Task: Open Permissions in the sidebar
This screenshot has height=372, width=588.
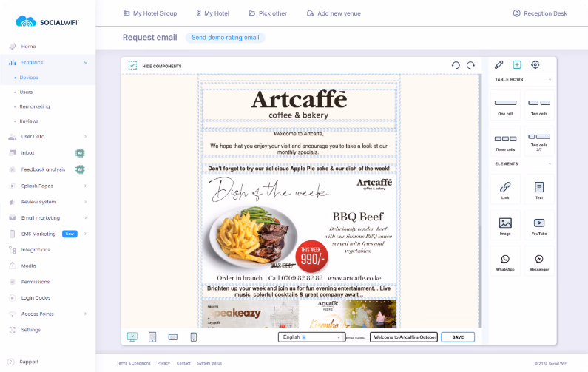Action: pos(36,282)
